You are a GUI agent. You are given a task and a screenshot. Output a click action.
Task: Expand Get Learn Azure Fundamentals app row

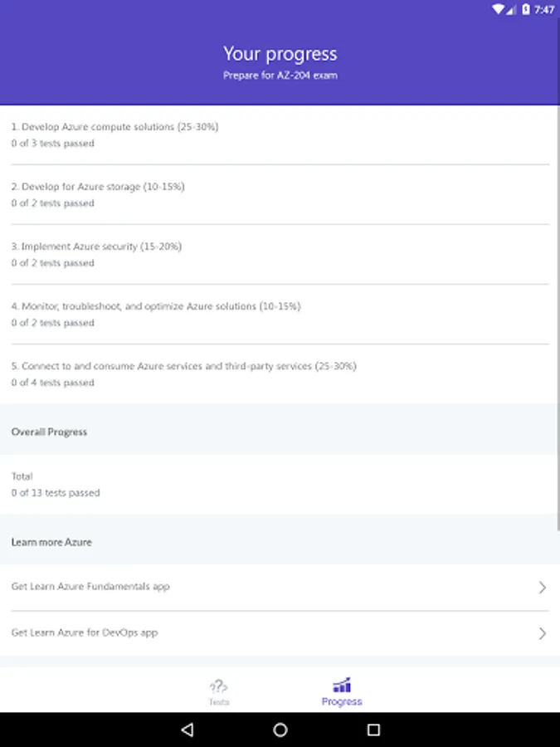click(280, 587)
